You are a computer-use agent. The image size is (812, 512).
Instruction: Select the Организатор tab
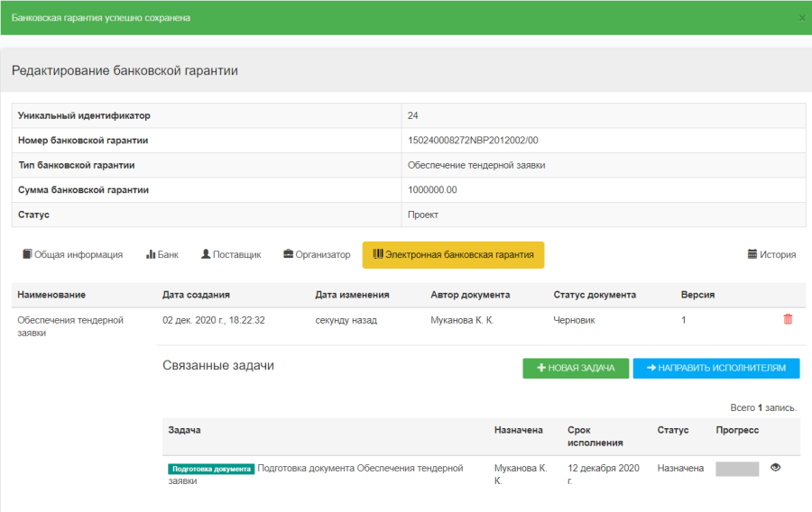pos(317,255)
